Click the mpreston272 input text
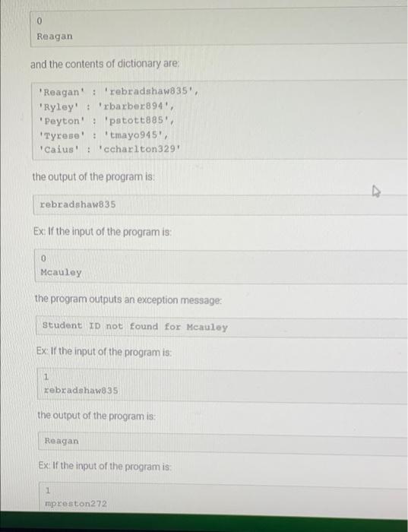 coord(76,503)
